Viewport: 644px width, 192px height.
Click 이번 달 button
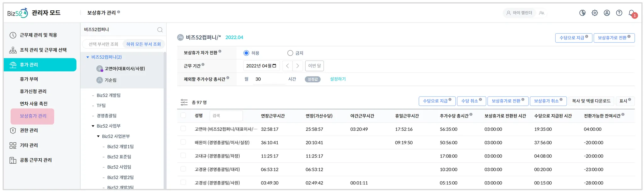click(x=314, y=66)
